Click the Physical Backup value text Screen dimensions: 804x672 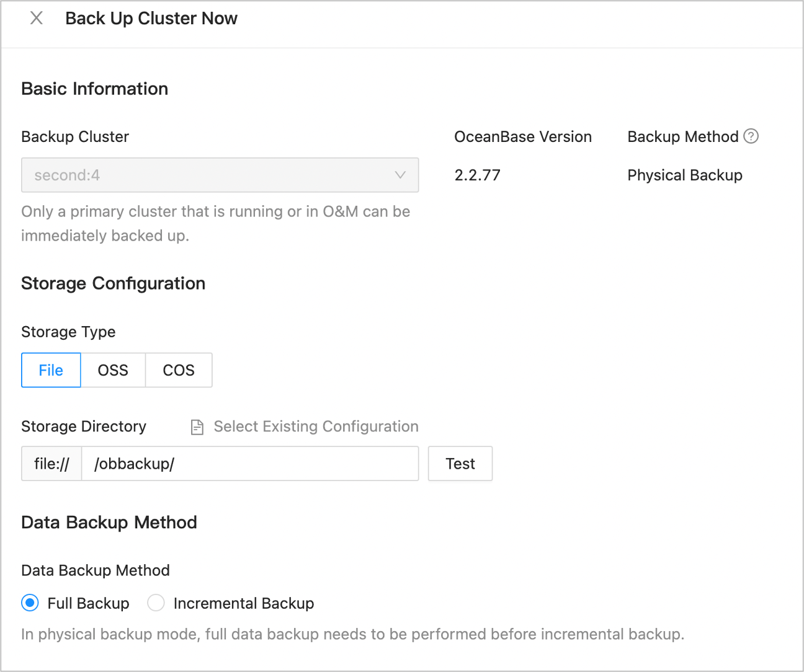click(684, 175)
